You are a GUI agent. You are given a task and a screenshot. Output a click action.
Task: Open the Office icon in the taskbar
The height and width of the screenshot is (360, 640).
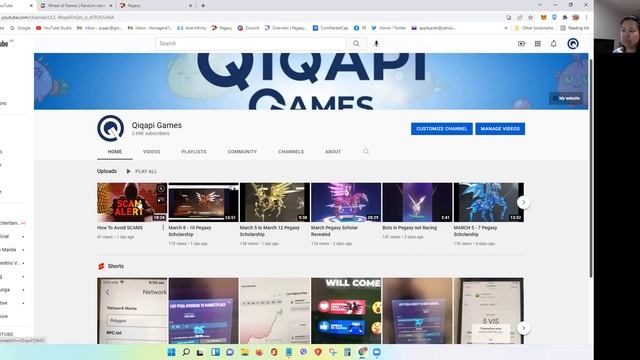coord(274,352)
